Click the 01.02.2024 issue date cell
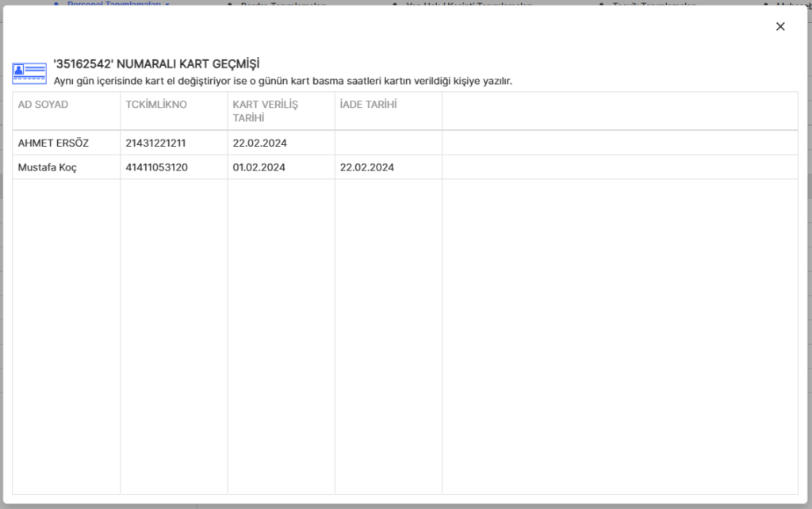 pos(259,167)
